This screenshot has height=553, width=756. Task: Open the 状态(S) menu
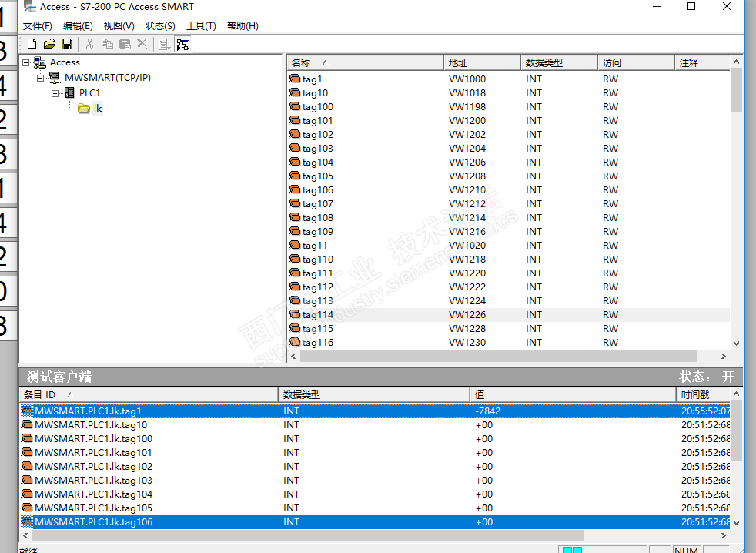point(161,26)
